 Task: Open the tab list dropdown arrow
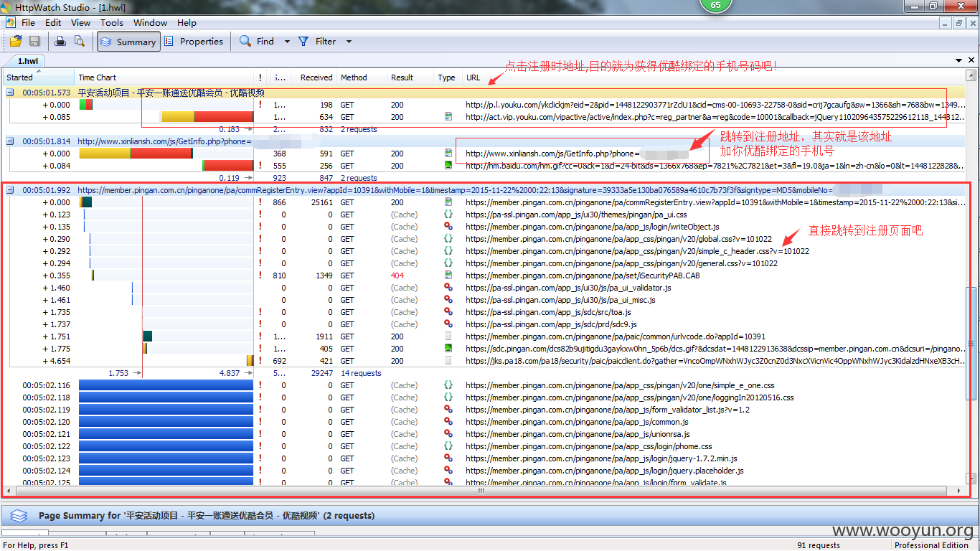point(960,61)
